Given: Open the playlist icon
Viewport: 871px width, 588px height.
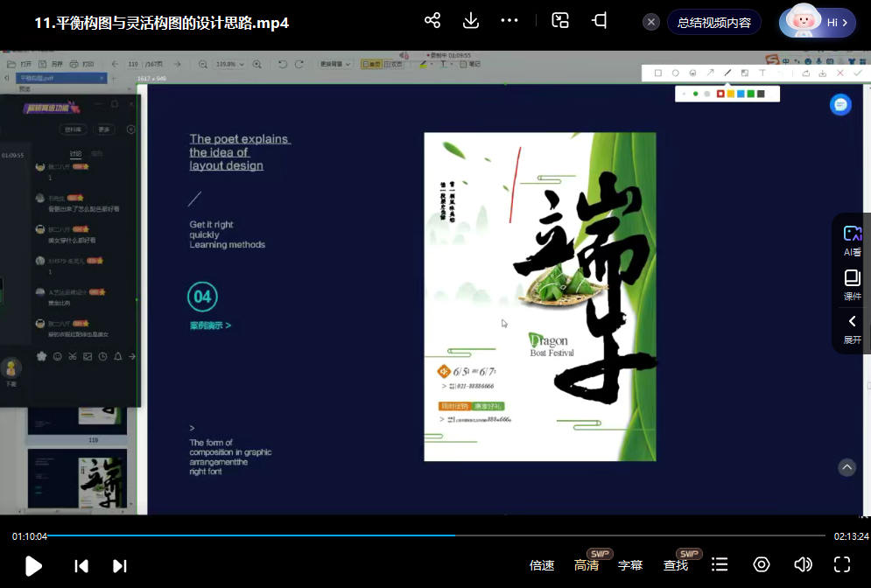Looking at the screenshot, I should point(720,565).
